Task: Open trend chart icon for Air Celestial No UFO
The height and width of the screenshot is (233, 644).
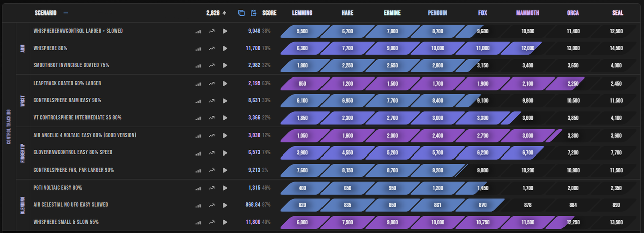Action: [x=212, y=205]
